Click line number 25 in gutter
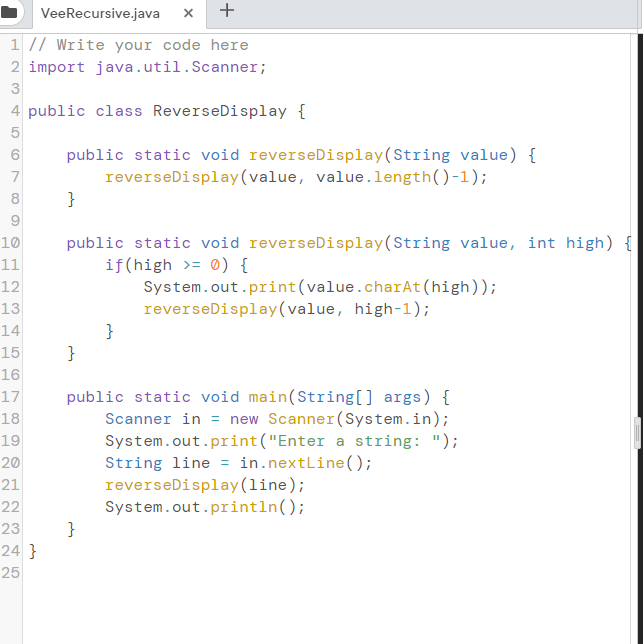This screenshot has width=643, height=644. 10,573
